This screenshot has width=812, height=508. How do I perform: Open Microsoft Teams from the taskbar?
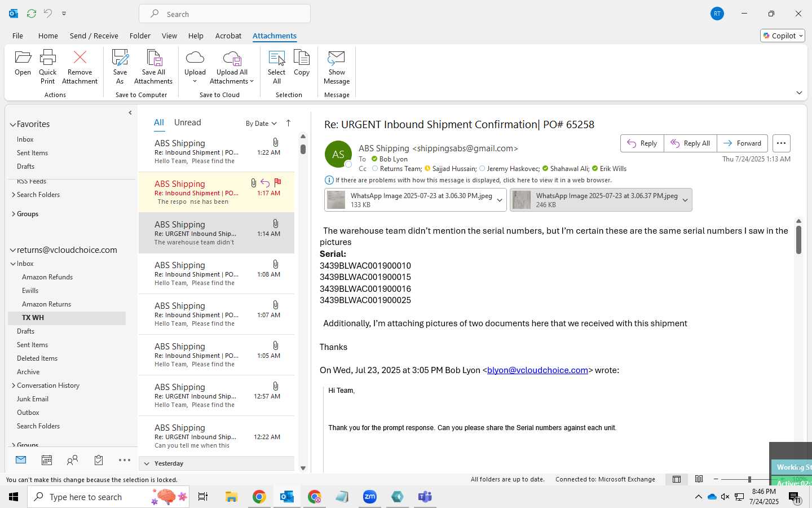425,497
